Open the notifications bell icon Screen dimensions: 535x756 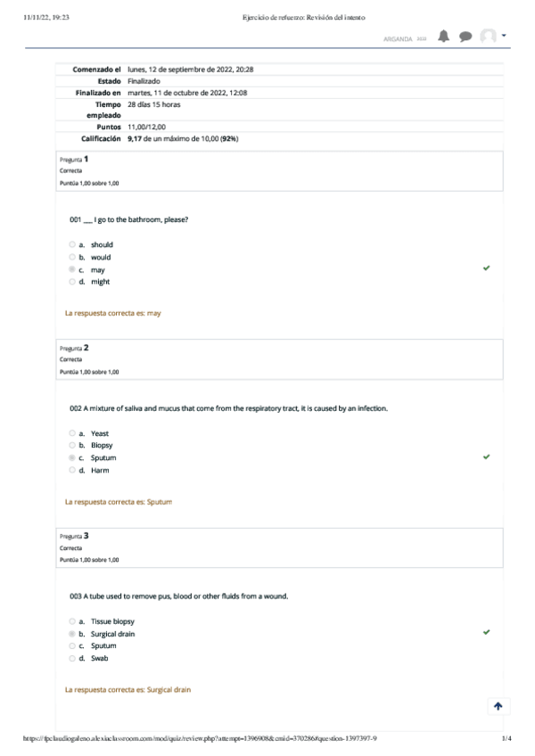pos(443,37)
